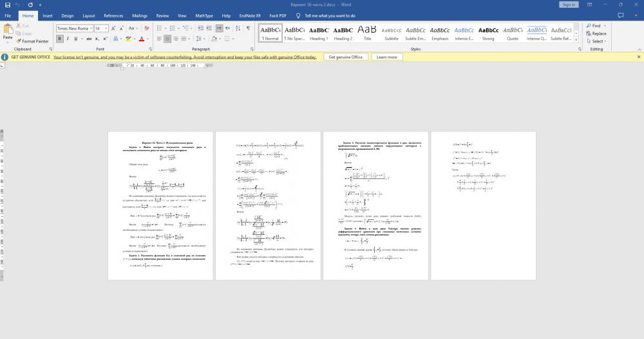This screenshot has height=339, width=644.
Task: Toggle Bold formatting
Action: coord(59,39)
